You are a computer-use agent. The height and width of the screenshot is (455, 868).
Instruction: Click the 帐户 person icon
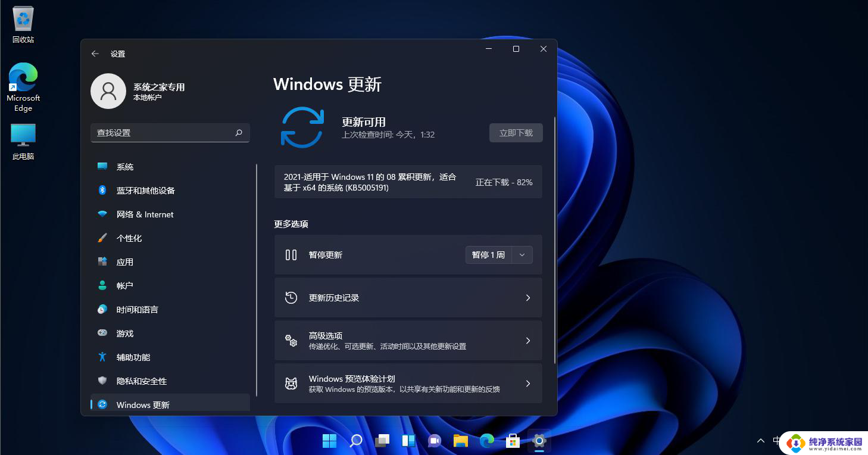tap(102, 286)
